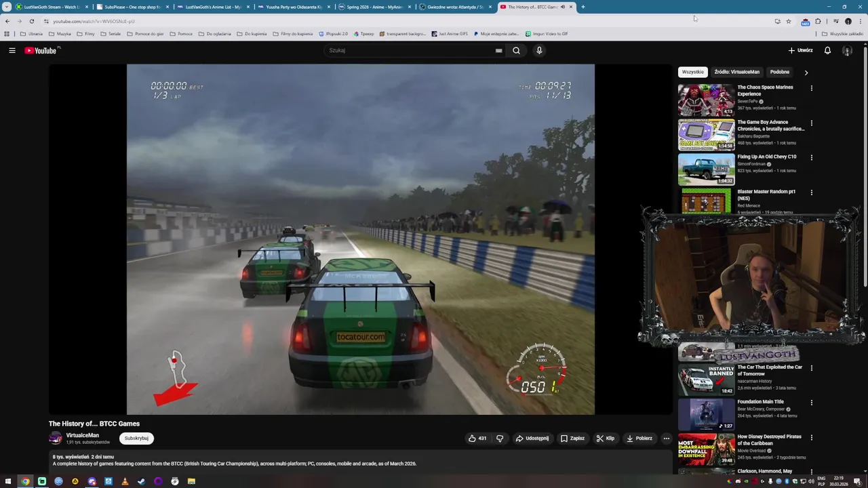Open Chrome from the taskbar
868x488 pixels.
tap(25, 481)
